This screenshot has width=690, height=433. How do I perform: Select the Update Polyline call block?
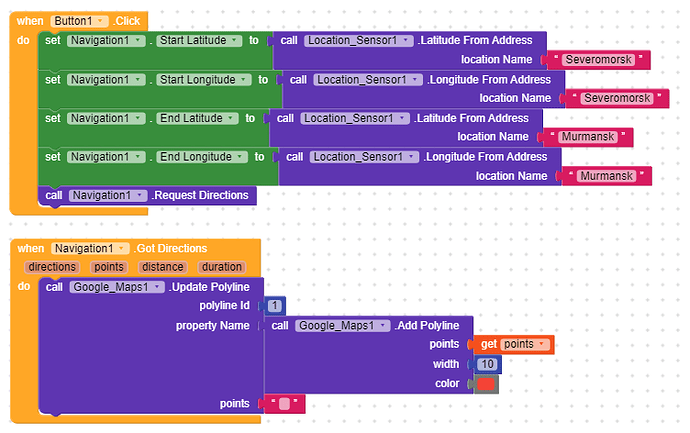(210, 287)
